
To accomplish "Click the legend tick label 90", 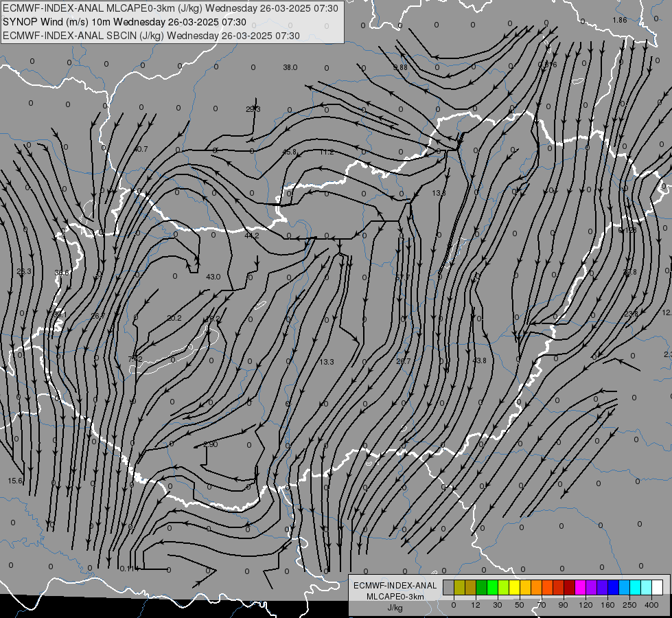I will (x=563, y=605).
